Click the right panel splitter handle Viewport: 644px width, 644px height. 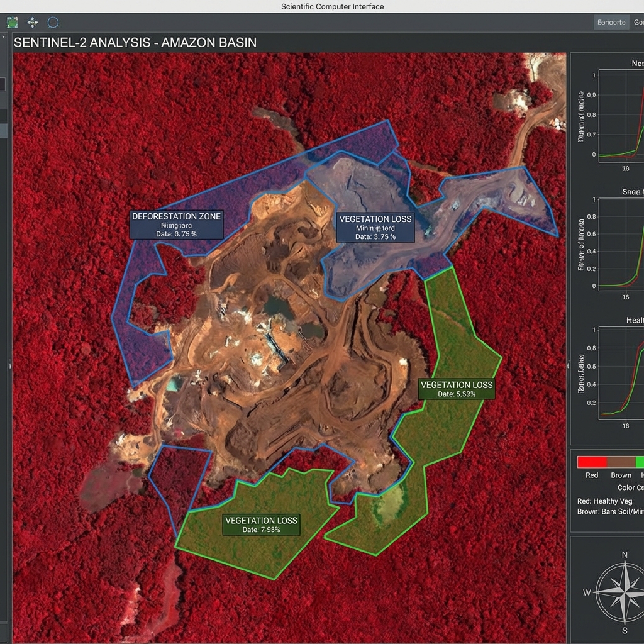pos(569,365)
